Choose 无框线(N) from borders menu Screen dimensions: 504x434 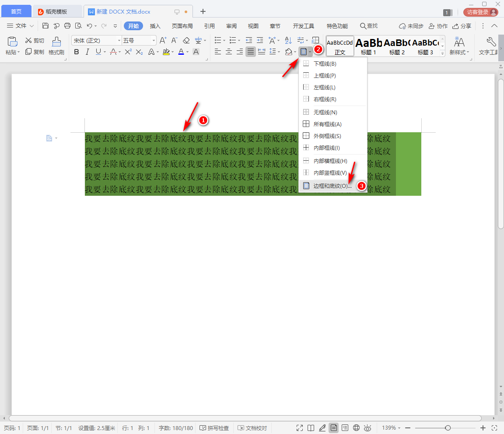click(332, 112)
